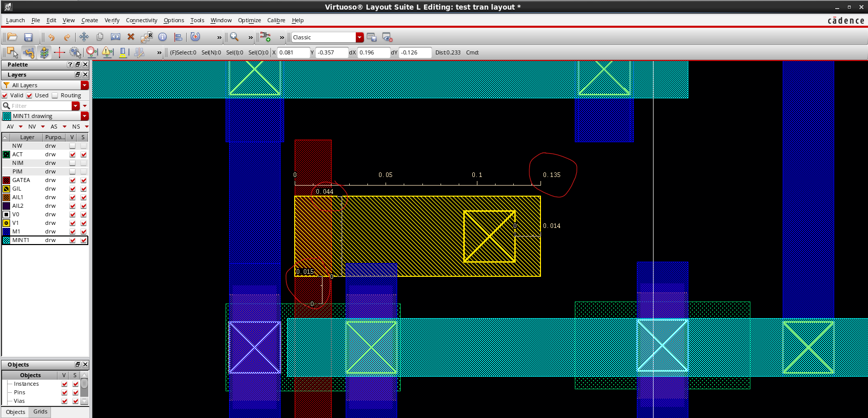Viewport: 868px width, 418px height.
Task: Open the Classic workspace dropdown
Action: [x=359, y=37]
